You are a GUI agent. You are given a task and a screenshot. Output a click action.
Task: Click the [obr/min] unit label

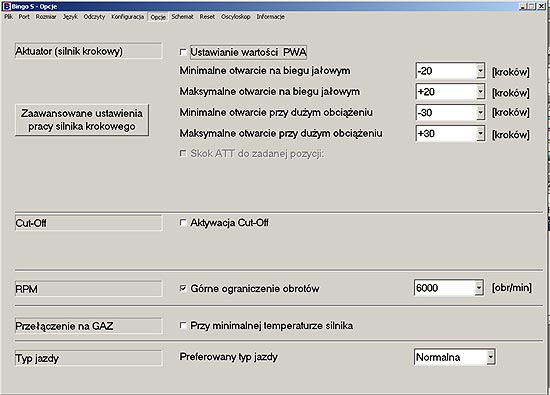(x=512, y=288)
